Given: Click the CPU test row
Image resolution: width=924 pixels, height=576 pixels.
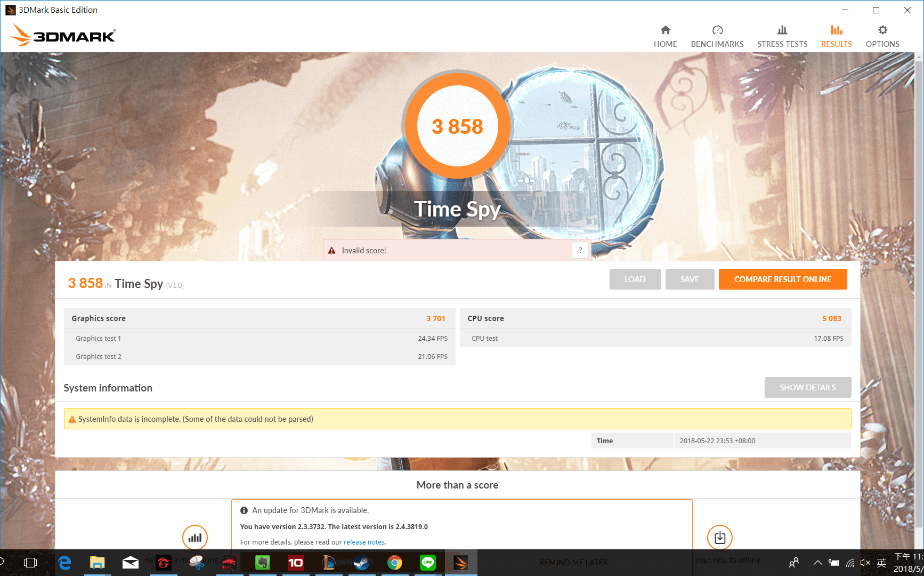Looking at the screenshot, I should point(655,339).
